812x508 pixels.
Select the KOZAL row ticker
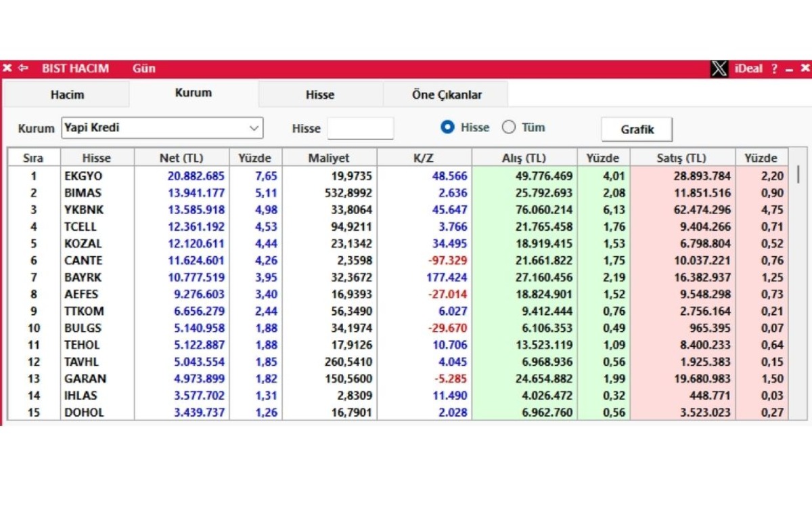pyautogui.click(x=83, y=244)
